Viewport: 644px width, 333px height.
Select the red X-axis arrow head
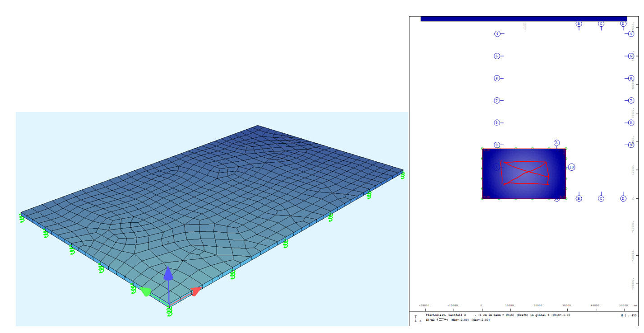pos(195,291)
